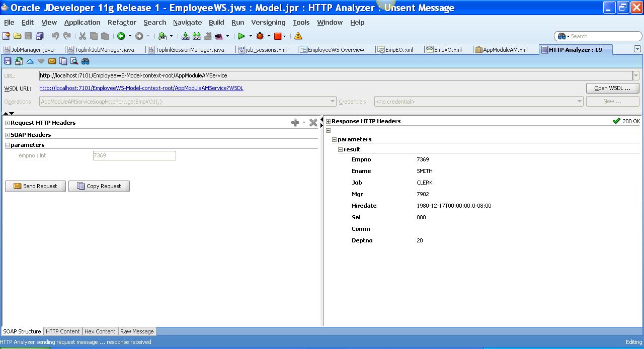This screenshot has width=644, height=349.
Task: Click the plus add-header icon
Action: [x=295, y=123]
